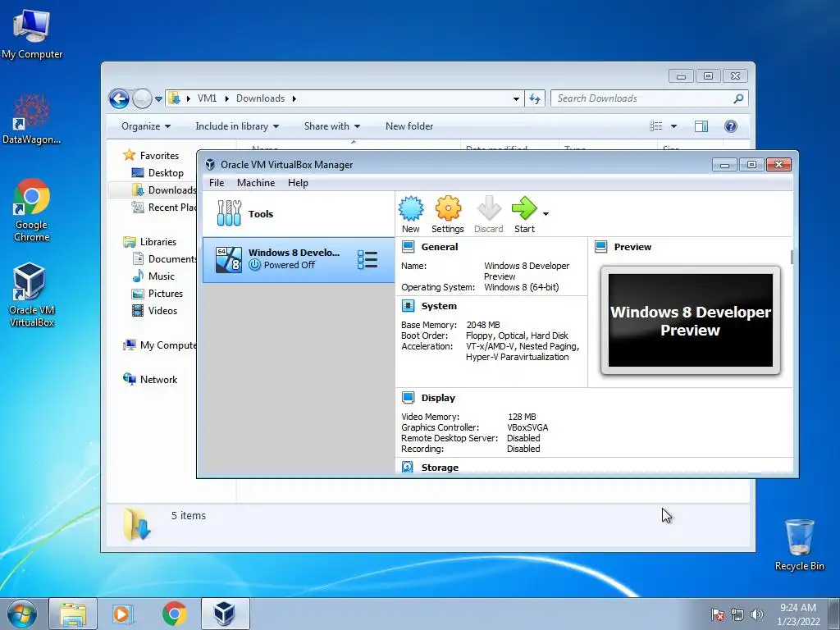Click the Search Downloads field

pyautogui.click(x=650, y=98)
